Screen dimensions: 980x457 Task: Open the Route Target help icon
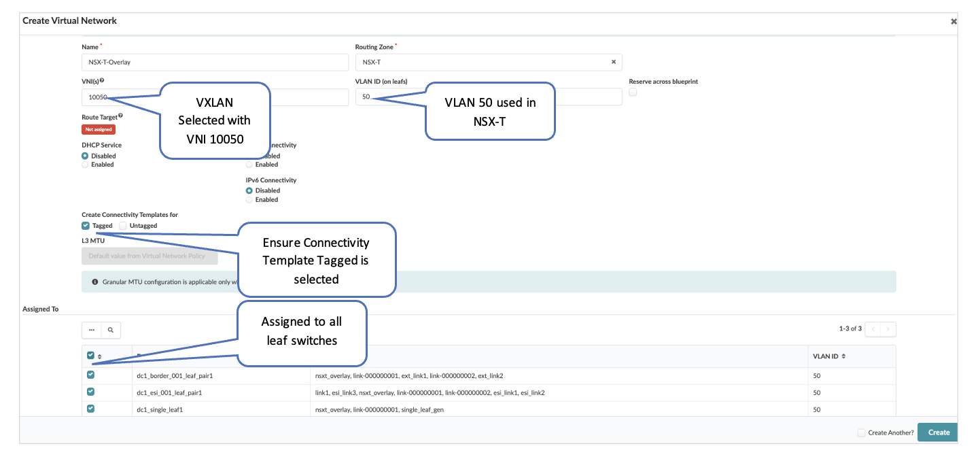click(x=120, y=116)
